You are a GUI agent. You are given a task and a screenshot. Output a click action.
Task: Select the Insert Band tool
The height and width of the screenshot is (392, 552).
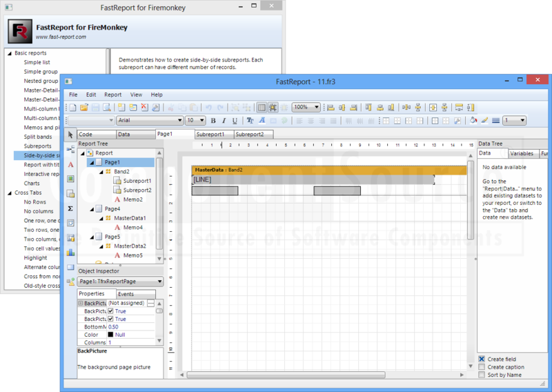pos(71,150)
